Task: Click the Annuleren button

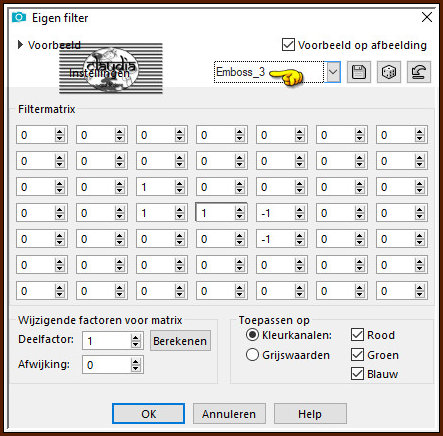Action: [229, 414]
